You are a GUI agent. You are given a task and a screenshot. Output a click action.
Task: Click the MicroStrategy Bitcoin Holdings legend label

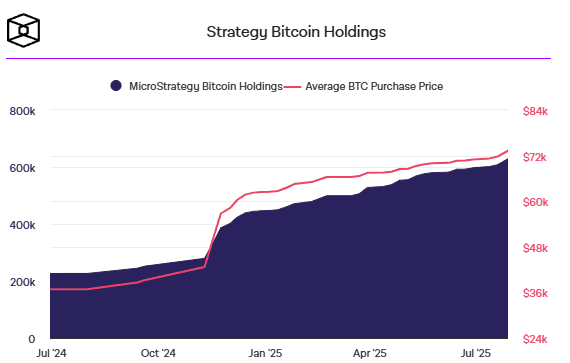[x=206, y=86]
